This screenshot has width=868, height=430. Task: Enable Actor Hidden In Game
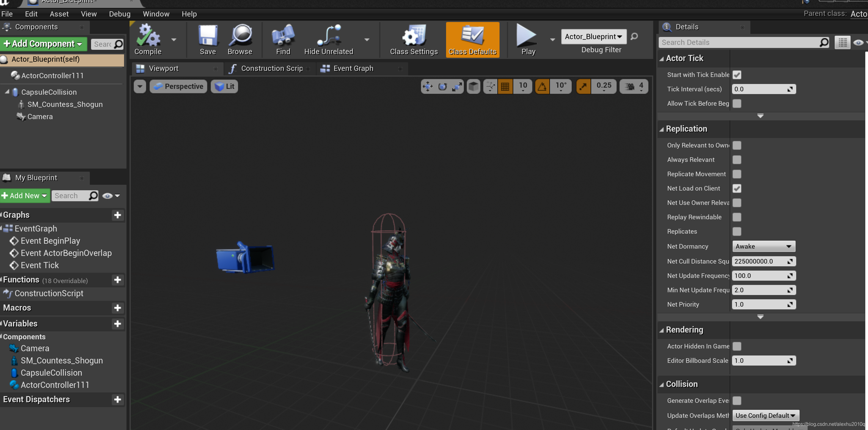click(737, 347)
